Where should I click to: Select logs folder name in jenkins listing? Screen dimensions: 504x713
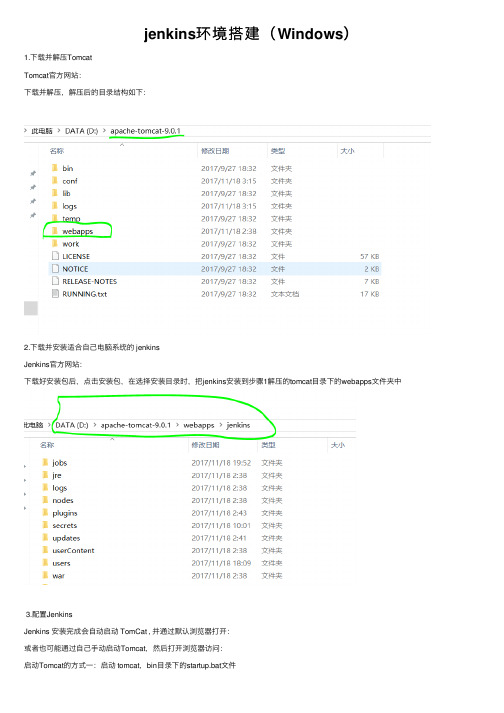[x=60, y=488]
